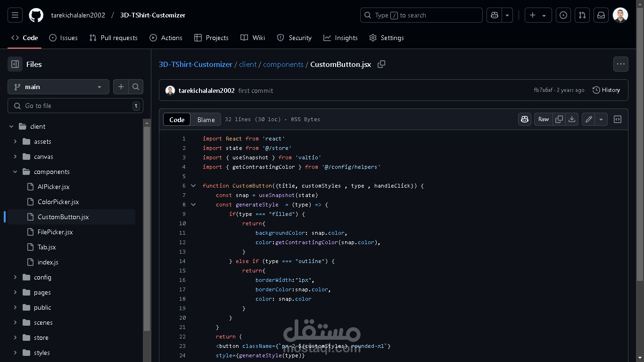Screen dimensions: 644x362
Task: Copy the file path icon
Action: click(381, 64)
